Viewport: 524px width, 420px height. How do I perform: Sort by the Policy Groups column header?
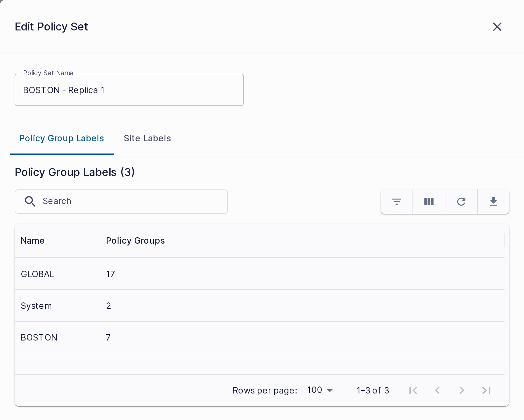click(136, 241)
